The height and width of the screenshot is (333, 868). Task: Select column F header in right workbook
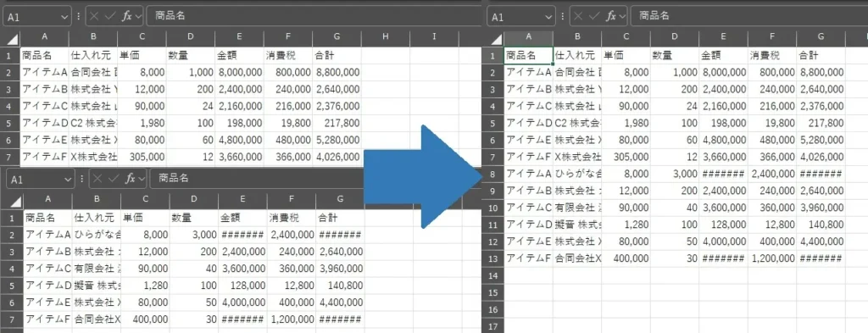[772, 37]
